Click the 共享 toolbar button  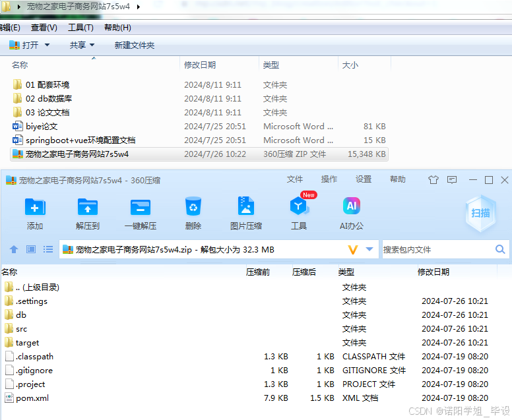[78, 45]
